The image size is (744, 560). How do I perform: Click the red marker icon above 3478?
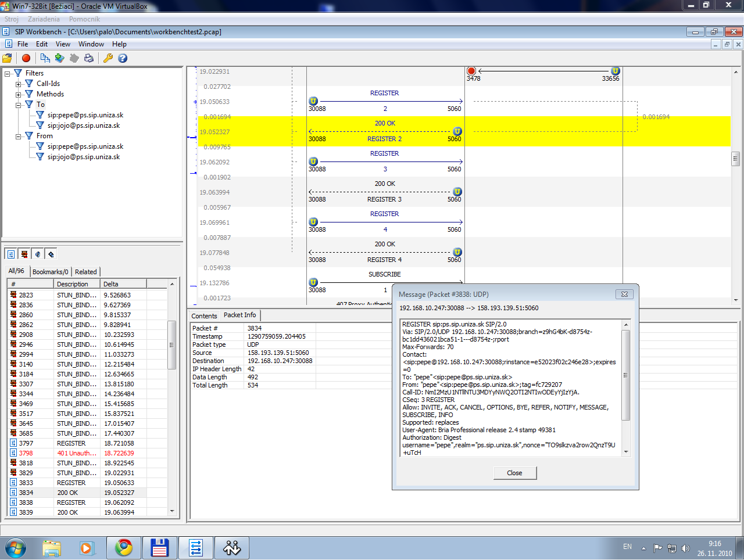pos(471,71)
